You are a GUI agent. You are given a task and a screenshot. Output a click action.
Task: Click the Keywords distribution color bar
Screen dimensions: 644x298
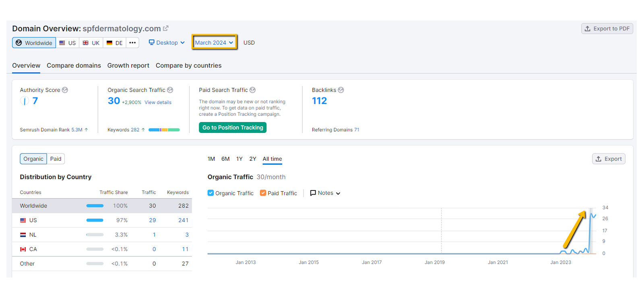pos(164,130)
